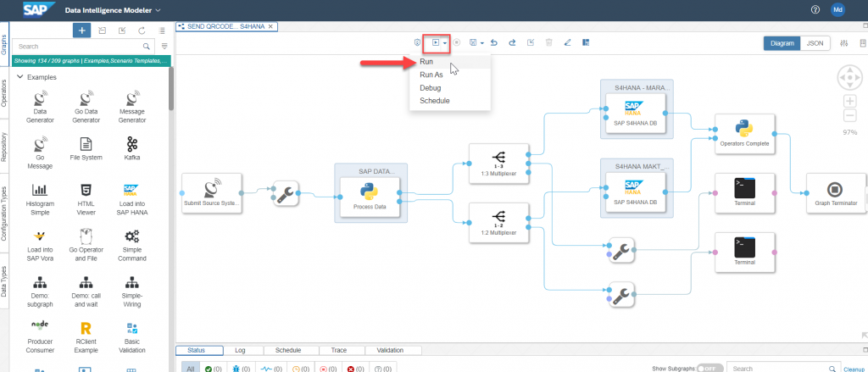The image size is (868, 372).
Task: Filter status by dead red X
Action: coord(355,368)
